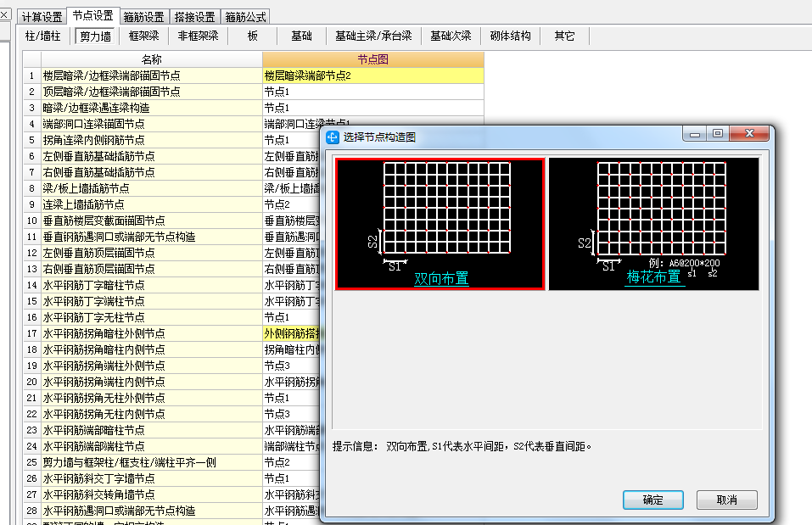Select row 水平钢筋斜交转角墙节点

tap(151, 494)
